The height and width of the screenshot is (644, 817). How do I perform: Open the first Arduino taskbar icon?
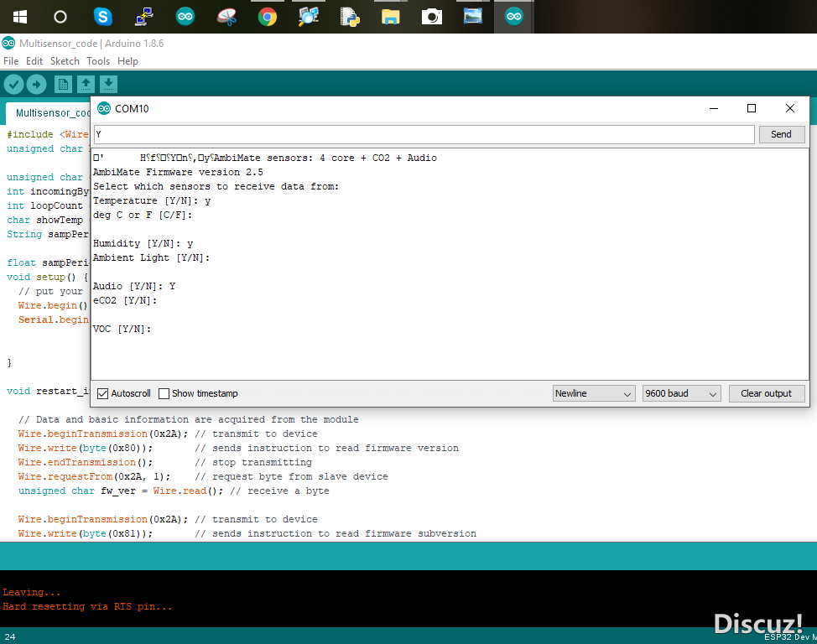(185, 17)
